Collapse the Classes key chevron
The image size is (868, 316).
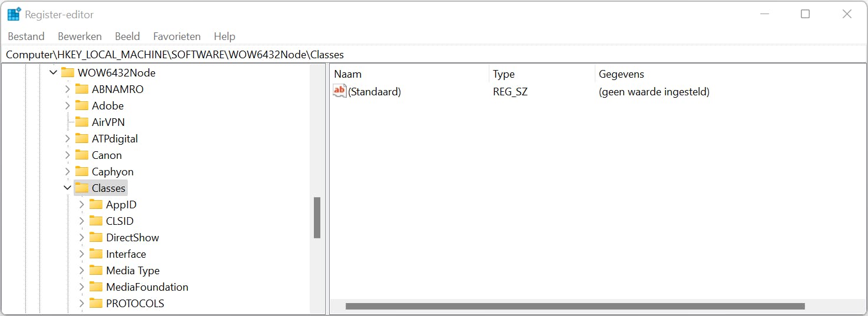click(x=68, y=188)
